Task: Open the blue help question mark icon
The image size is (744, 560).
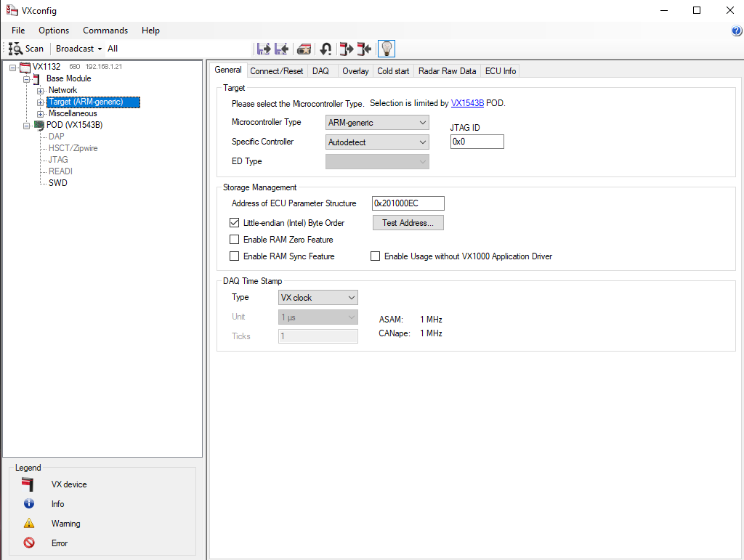Action: coord(737,31)
